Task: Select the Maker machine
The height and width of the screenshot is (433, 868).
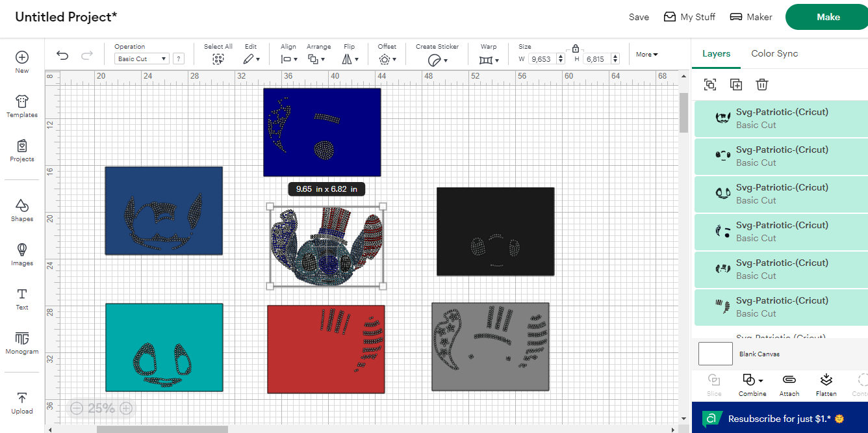Action: 751,17
